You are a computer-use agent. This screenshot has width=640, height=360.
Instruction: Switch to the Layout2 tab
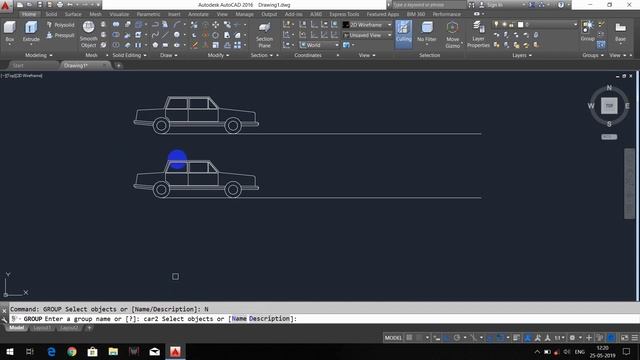[x=69, y=328]
